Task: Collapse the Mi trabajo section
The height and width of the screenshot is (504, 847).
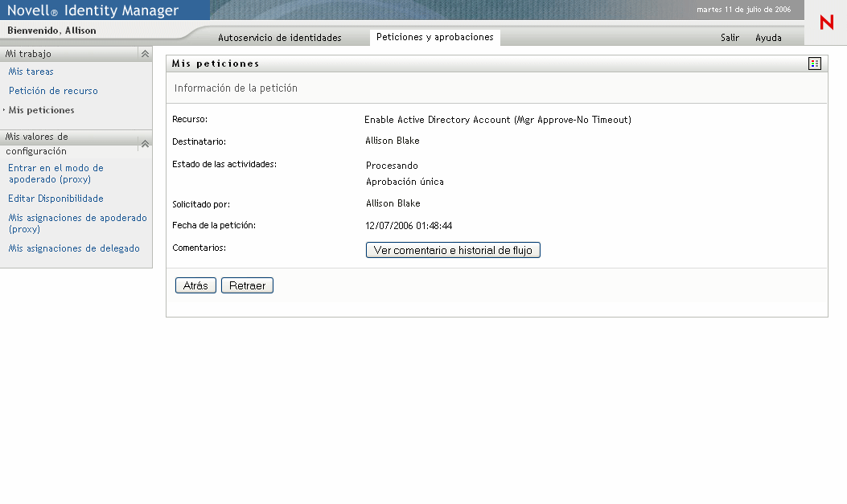Action: pos(145,54)
